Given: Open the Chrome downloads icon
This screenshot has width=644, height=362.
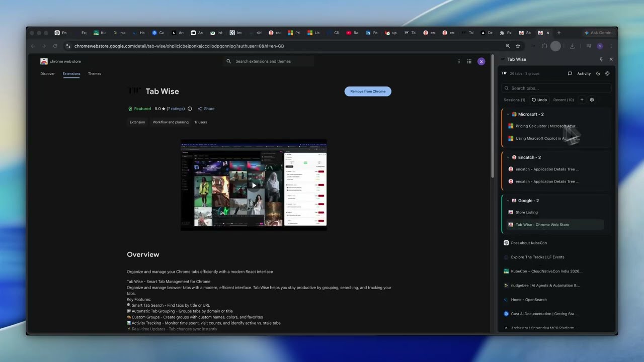Looking at the screenshot, I should [572, 46].
